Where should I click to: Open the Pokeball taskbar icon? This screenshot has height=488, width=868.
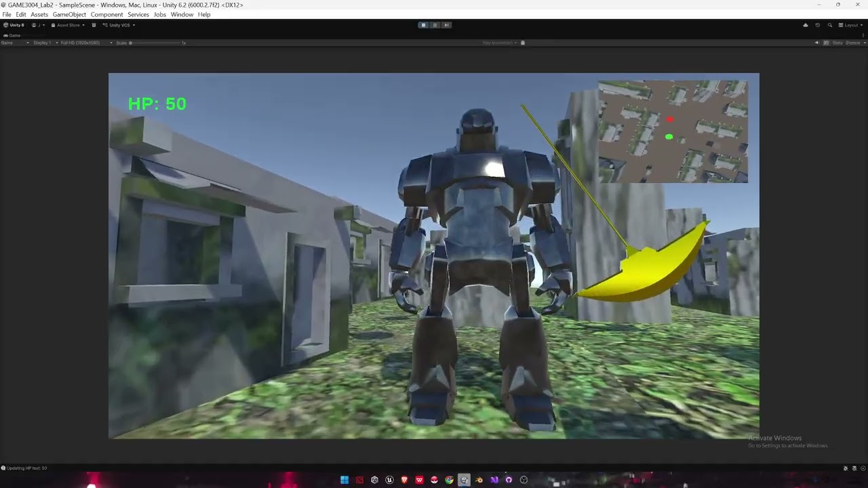click(x=434, y=480)
